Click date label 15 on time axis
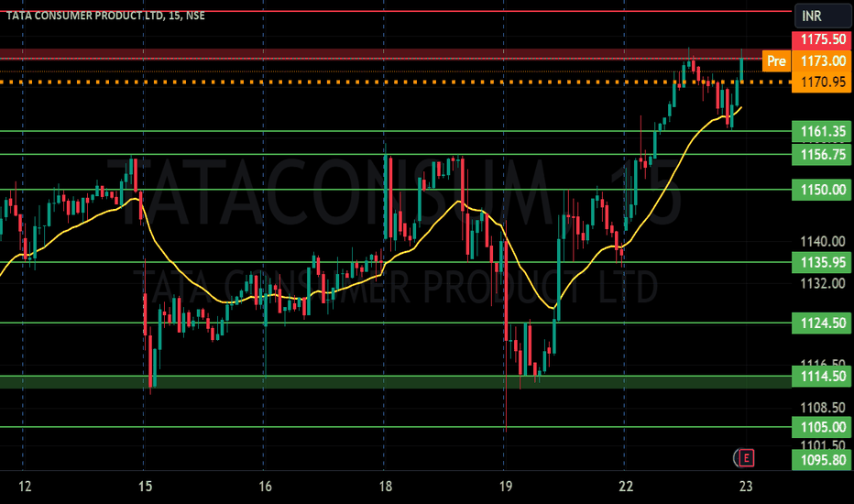Screen dimensions: 854x504 pyautogui.click(x=145, y=487)
